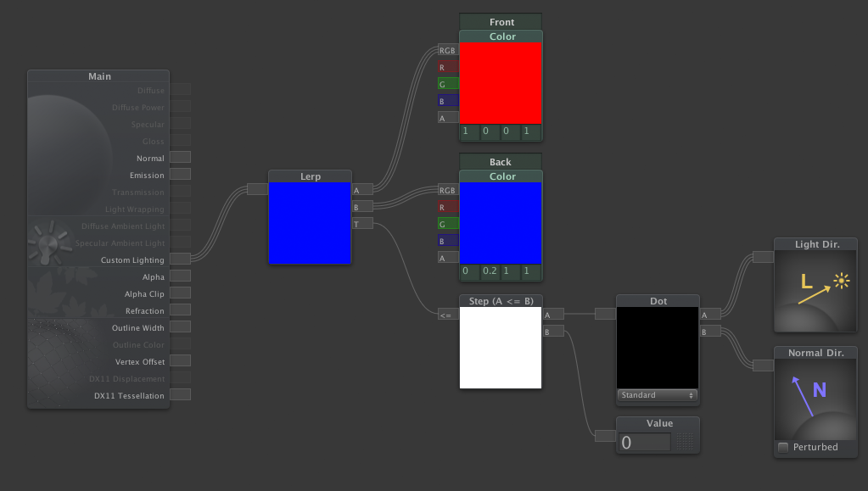Image resolution: width=868 pixels, height=491 pixels.
Task: Click the Front node RGB output port
Action: [x=447, y=50]
